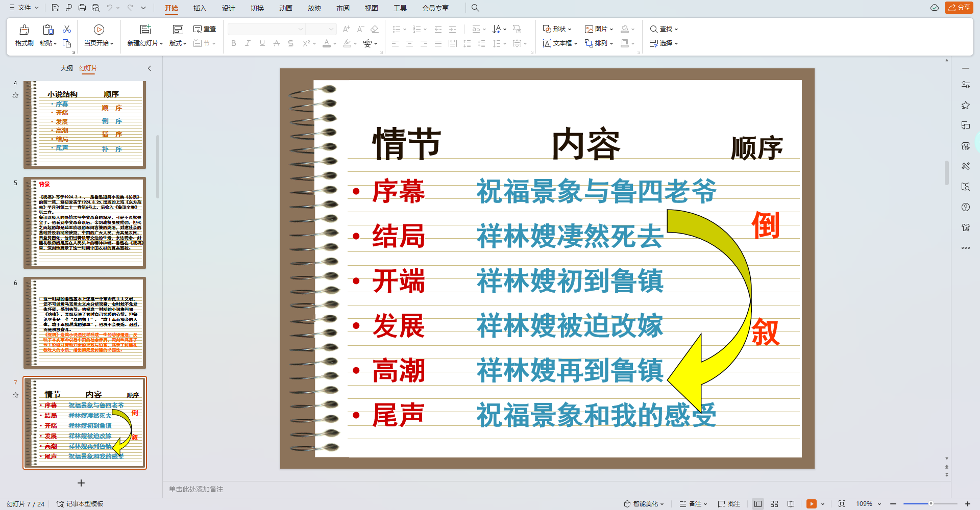Screen dimensions: 980x510
Task: Toggle left text alignment
Action: (x=395, y=43)
